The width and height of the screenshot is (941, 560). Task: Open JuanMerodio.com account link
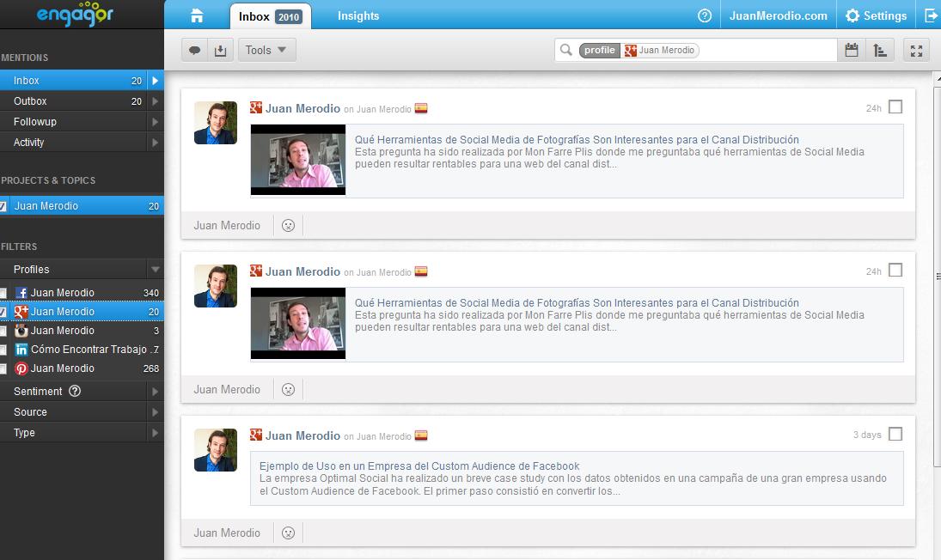(x=778, y=15)
